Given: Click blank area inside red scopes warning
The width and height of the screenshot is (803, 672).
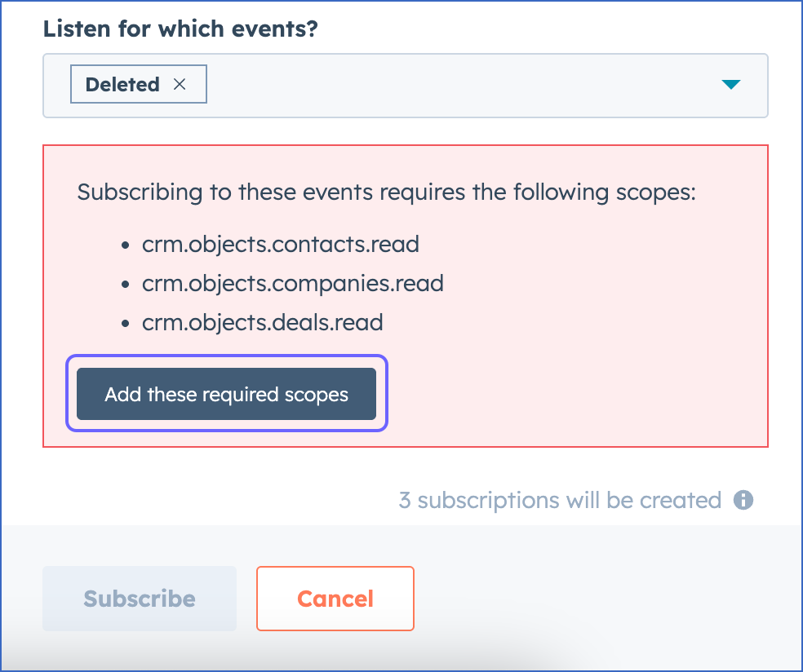Looking at the screenshot, I should click(588, 359).
